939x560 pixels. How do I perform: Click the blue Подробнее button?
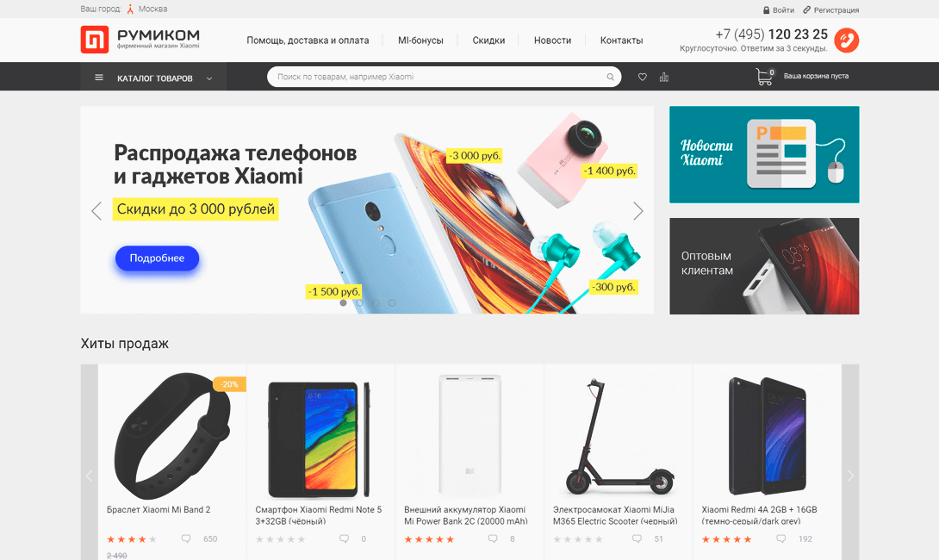pos(157,258)
